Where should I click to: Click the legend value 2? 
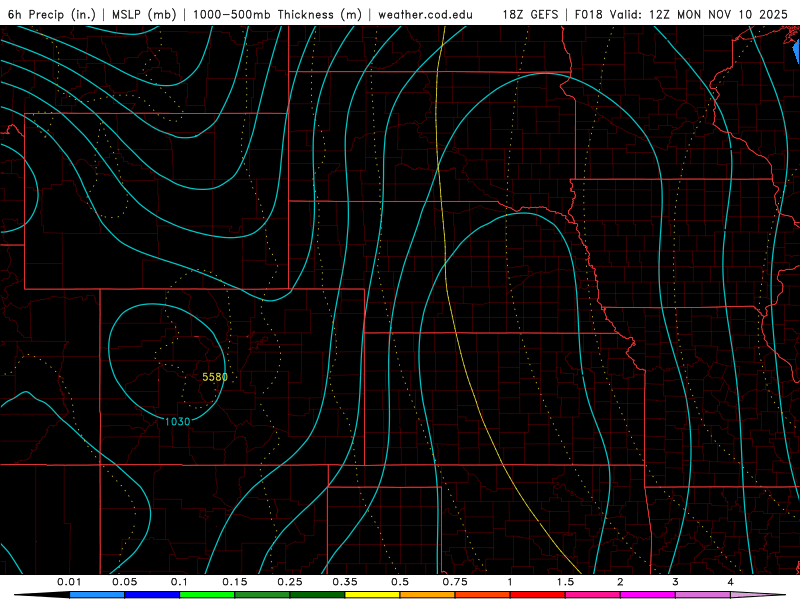[620, 582]
